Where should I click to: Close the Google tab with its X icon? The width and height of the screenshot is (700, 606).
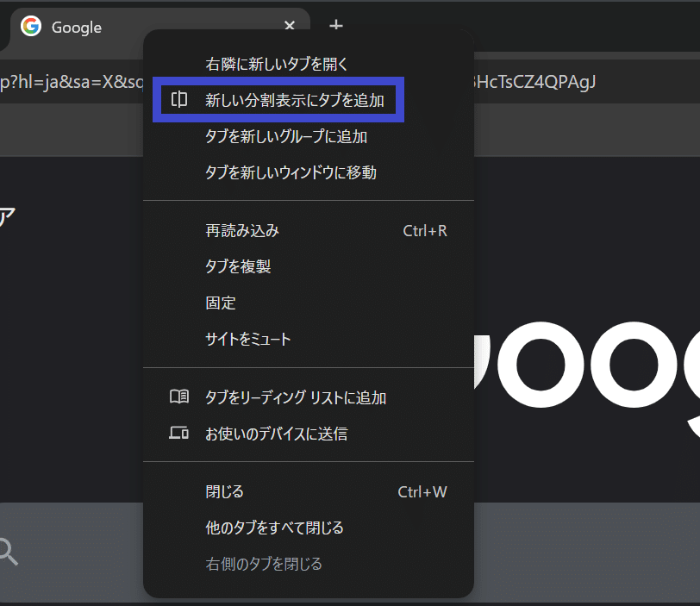coord(289,26)
